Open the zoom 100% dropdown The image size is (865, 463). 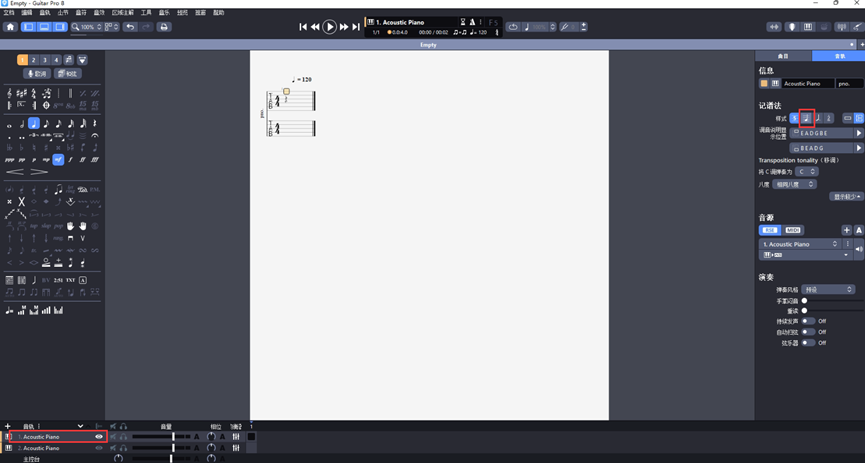[x=91, y=27]
